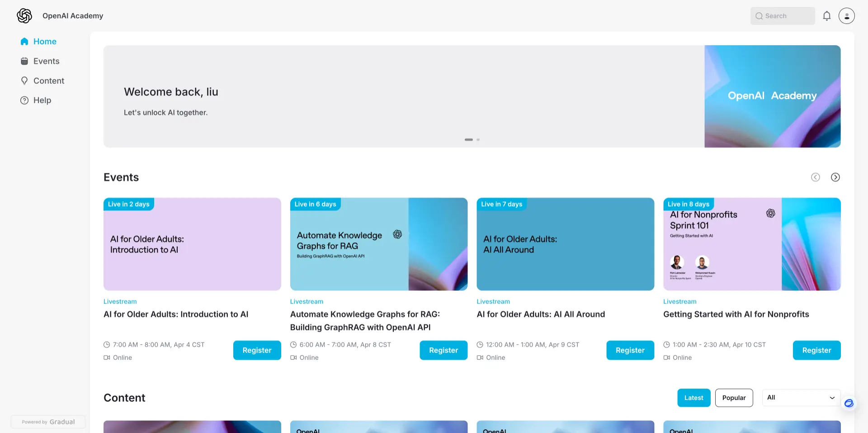Open the chat support bubble icon
Screen dimensions: 868x433
[849, 403]
